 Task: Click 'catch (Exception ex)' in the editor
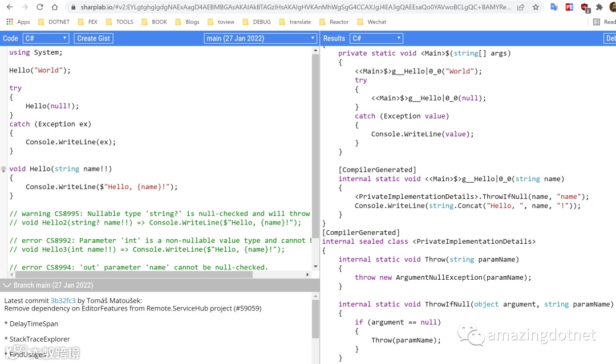point(50,124)
